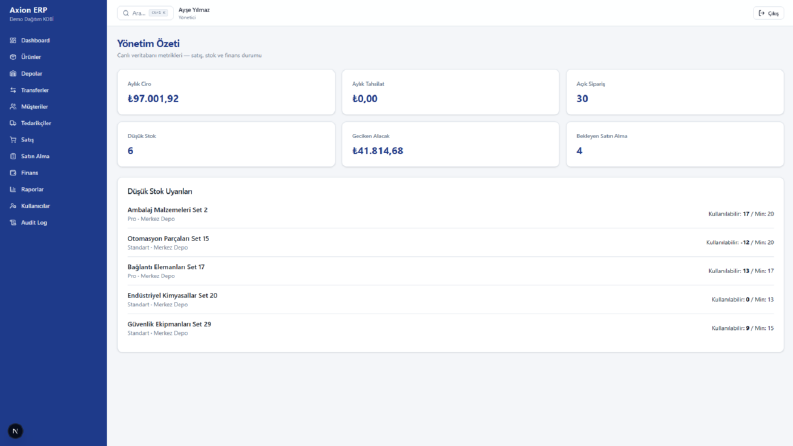Select the Audit Log icon
The height and width of the screenshot is (446, 793).
[x=13, y=222]
